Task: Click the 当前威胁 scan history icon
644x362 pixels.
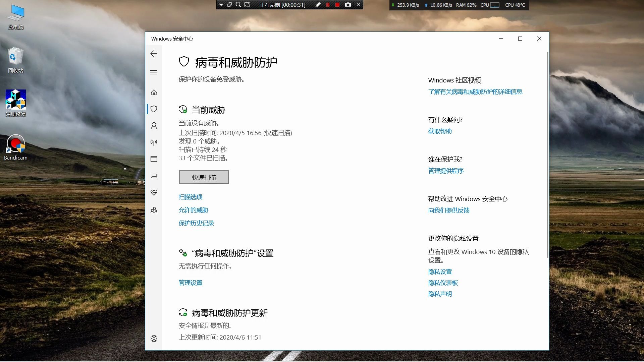Action: click(x=183, y=109)
